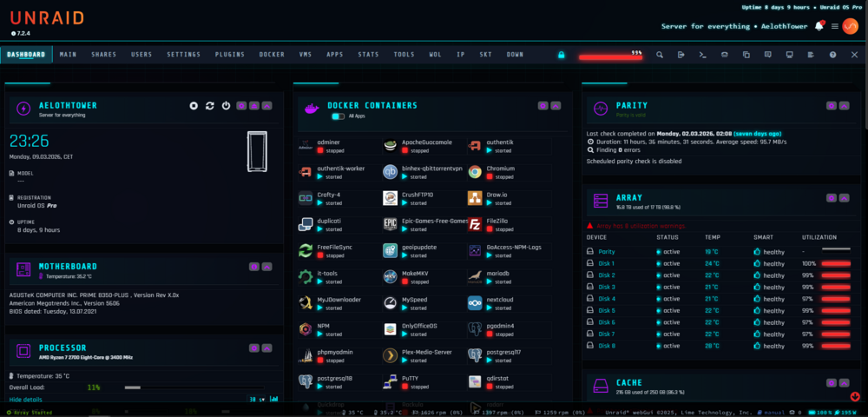Switch to the Docker tab

(272, 55)
